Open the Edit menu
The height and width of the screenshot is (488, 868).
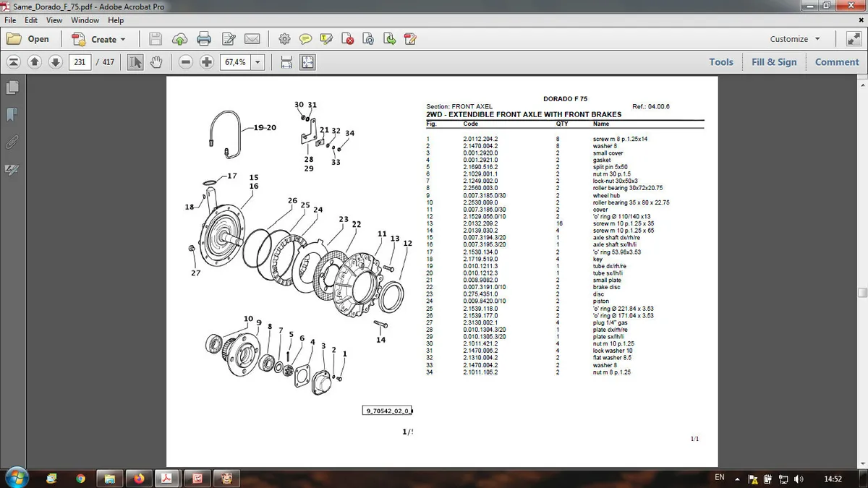pyautogui.click(x=31, y=20)
